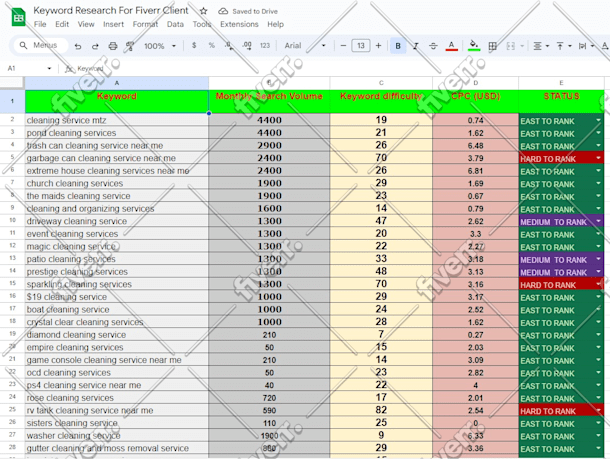
Task: Redo the last action
Action: pos(95,46)
